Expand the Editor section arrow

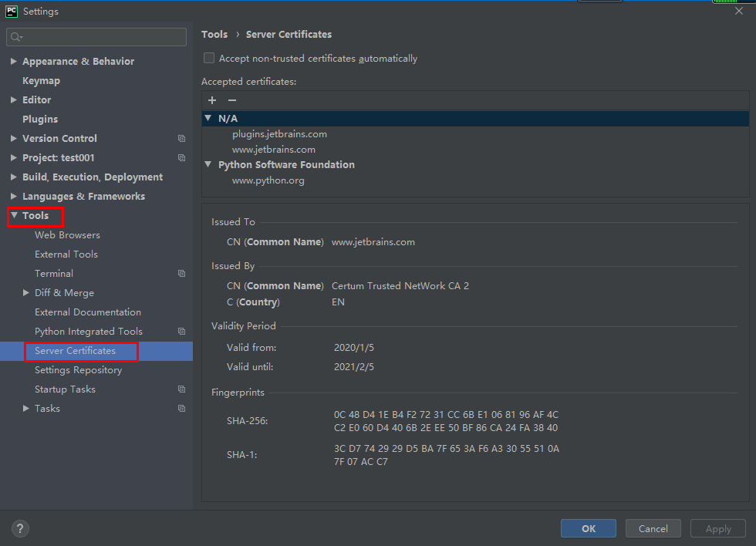[14, 99]
